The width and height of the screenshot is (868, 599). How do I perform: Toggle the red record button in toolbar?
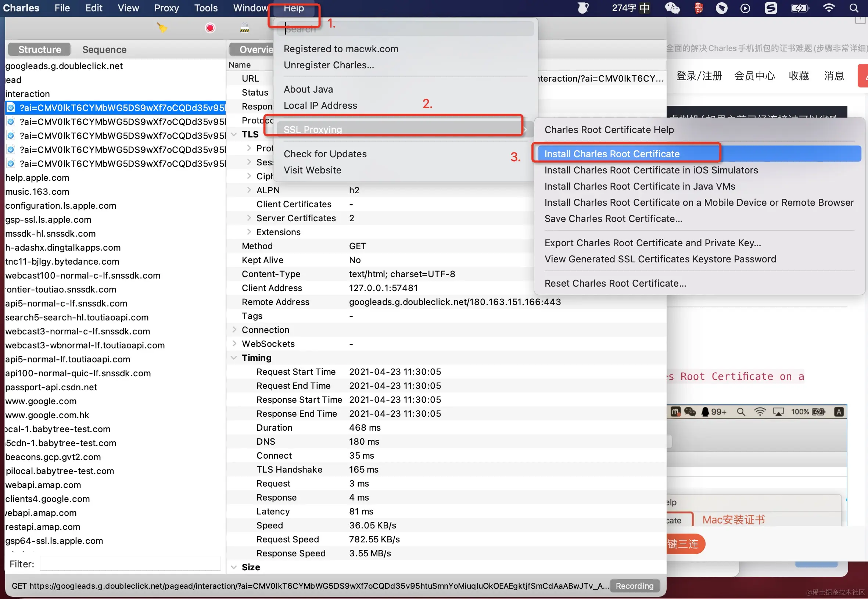coord(210,28)
